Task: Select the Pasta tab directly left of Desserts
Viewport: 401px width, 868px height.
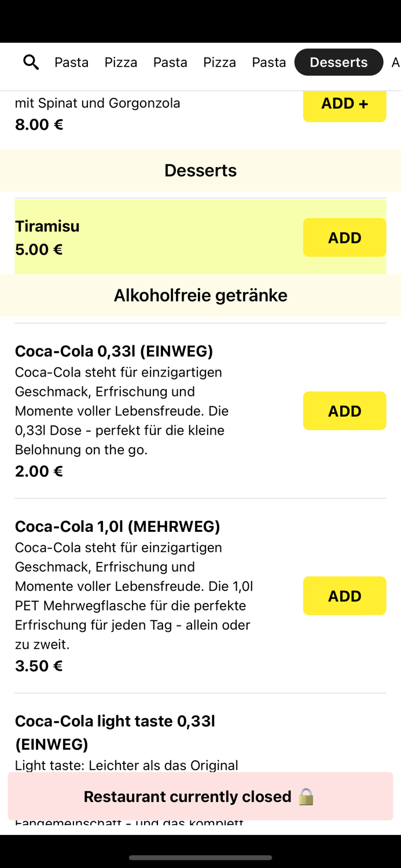Action: 268,62
